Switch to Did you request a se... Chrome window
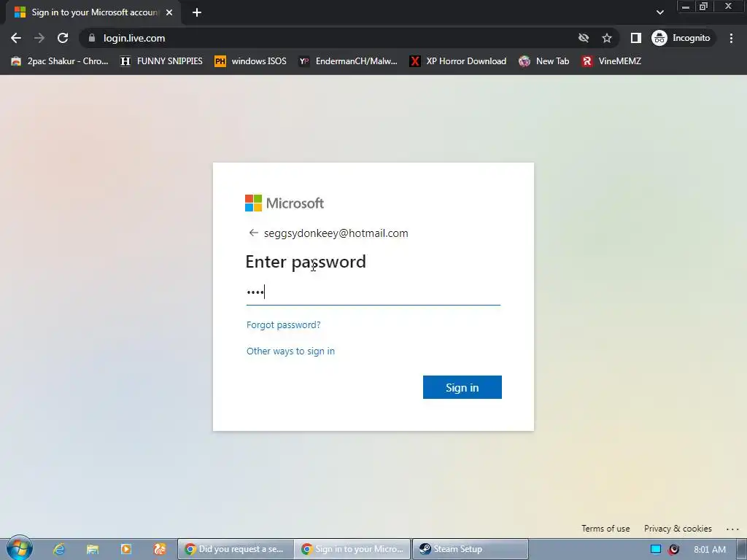Image resolution: width=747 pixels, height=560 pixels. pyautogui.click(x=236, y=549)
